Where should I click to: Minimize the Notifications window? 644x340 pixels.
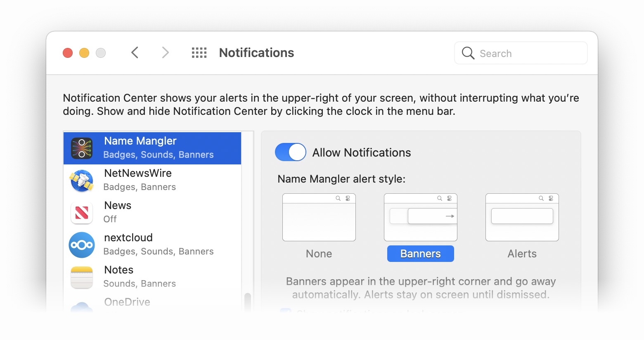[x=84, y=53]
